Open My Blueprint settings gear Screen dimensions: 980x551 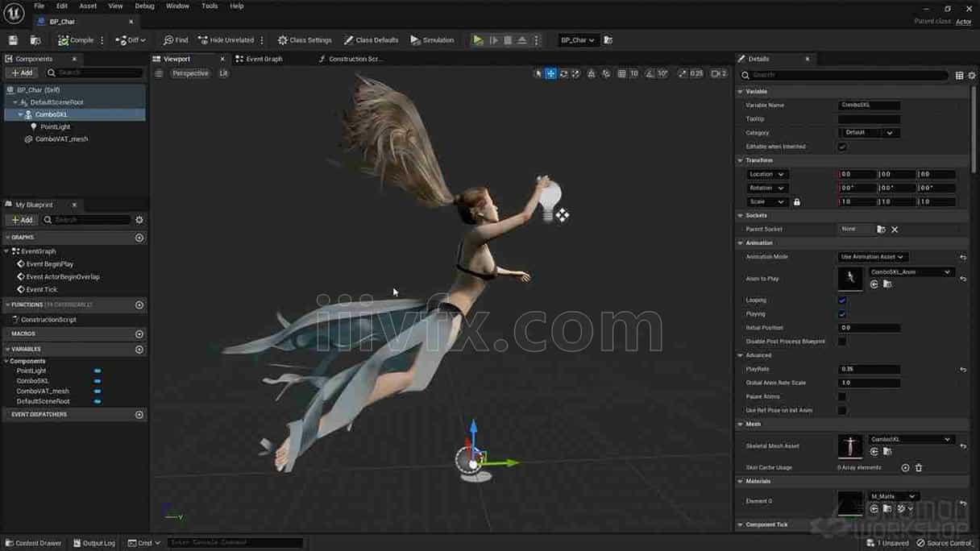pos(139,220)
